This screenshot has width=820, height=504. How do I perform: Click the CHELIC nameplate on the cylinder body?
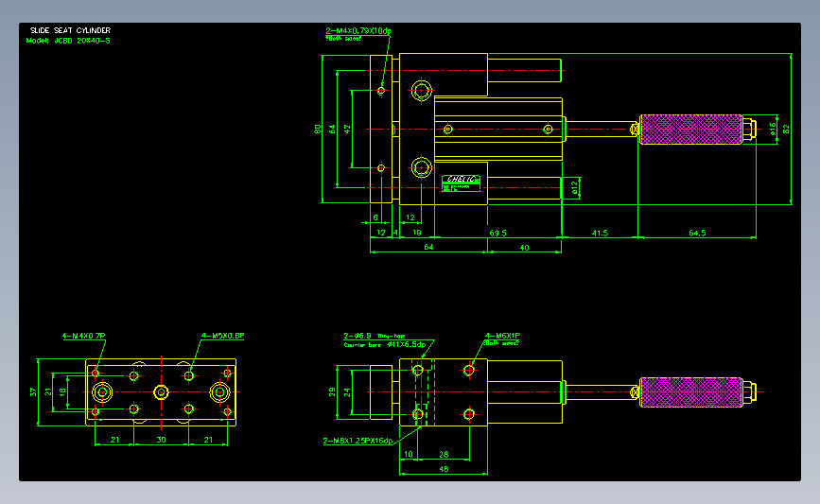tap(461, 183)
